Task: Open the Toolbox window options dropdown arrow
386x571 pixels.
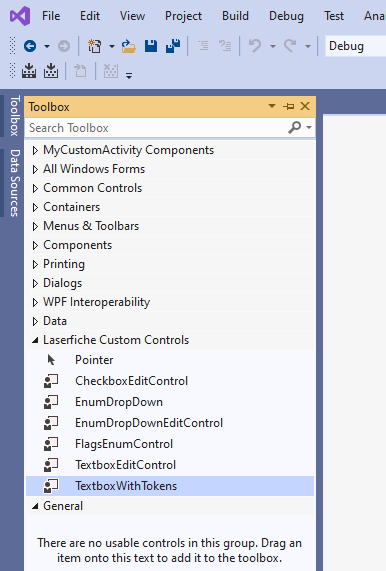Action: (272, 106)
